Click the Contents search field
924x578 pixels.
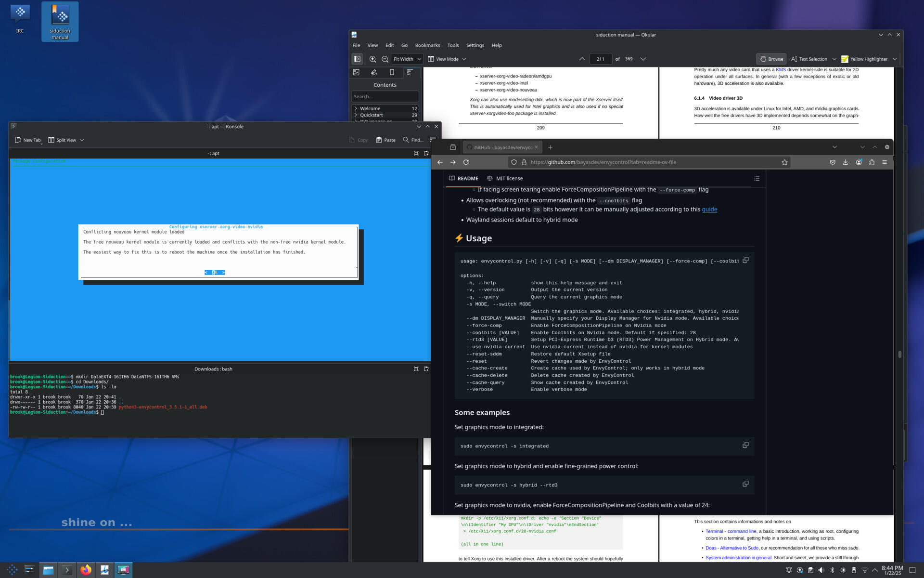[x=385, y=96]
